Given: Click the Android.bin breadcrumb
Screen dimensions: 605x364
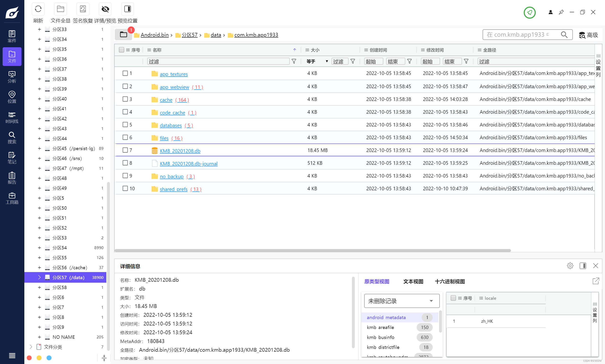Looking at the screenshot, I should tap(155, 35).
